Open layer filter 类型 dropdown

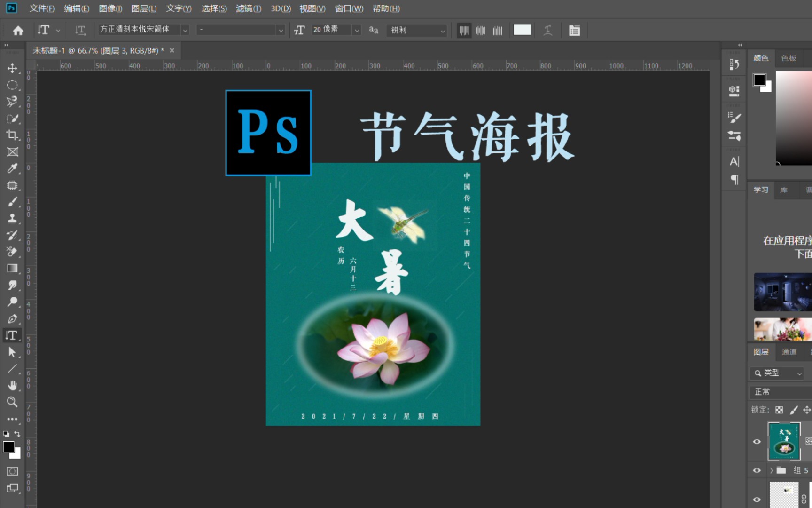(x=777, y=373)
